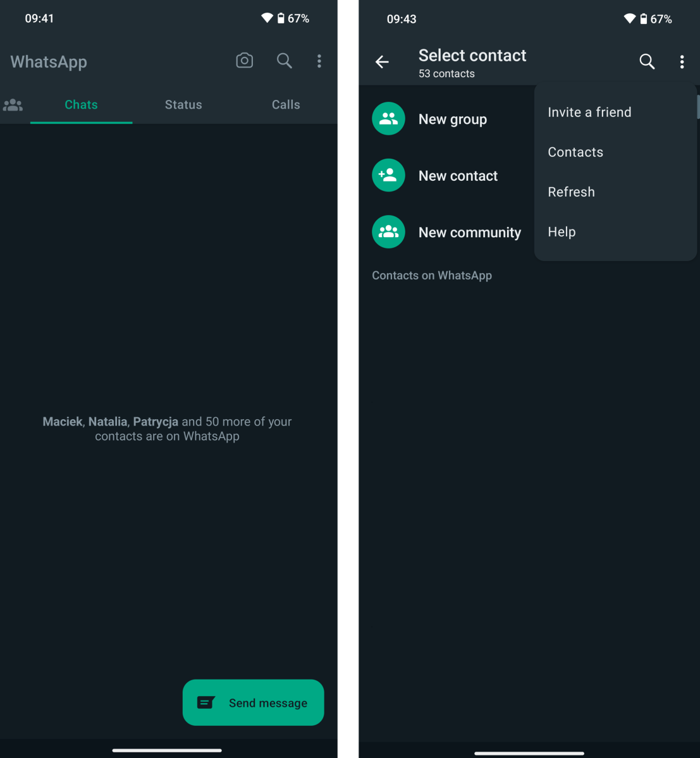Viewport: 700px width, 758px height.
Task: Tap the WhatsApp title text
Action: 49,62
